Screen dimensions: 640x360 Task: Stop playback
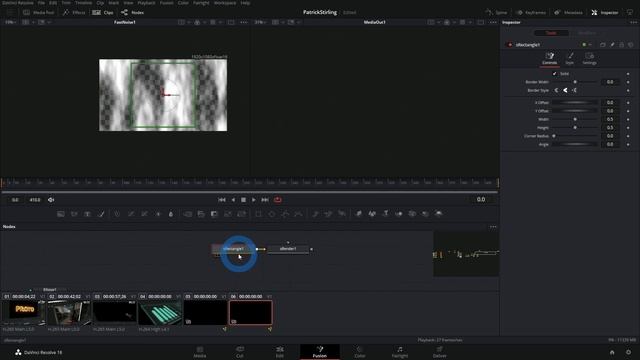click(x=243, y=200)
